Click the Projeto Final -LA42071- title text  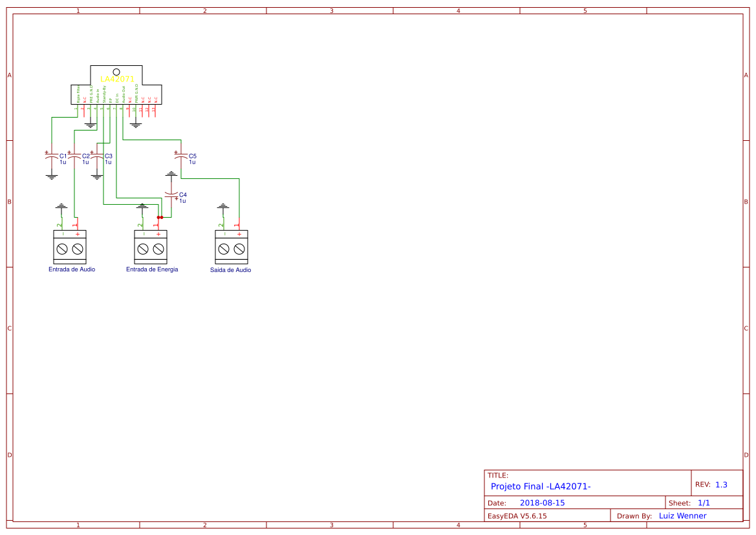pos(541,487)
